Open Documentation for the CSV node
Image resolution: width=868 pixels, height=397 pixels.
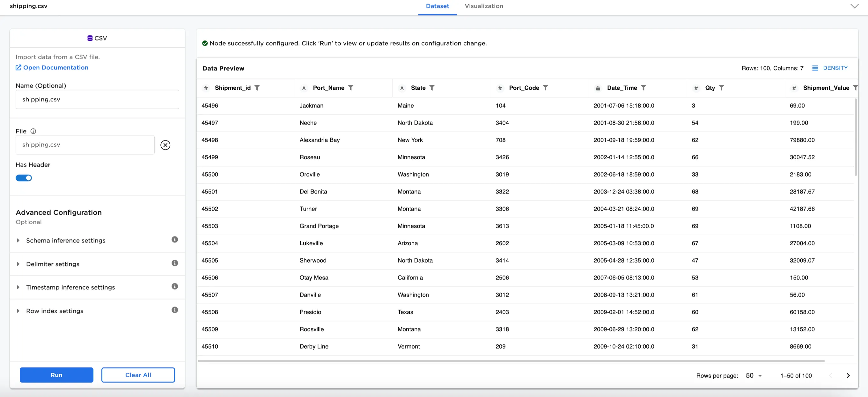coord(55,67)
